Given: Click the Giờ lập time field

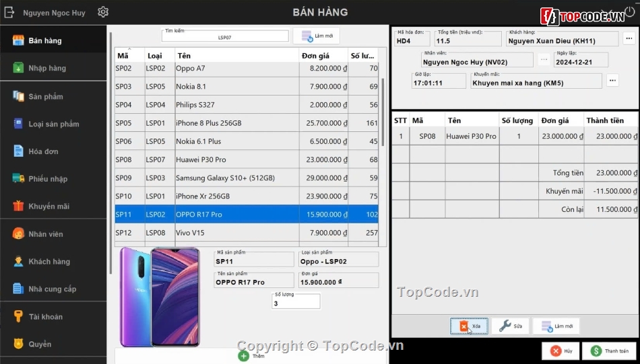Looking at the screenshot, I should coord(439,81).
